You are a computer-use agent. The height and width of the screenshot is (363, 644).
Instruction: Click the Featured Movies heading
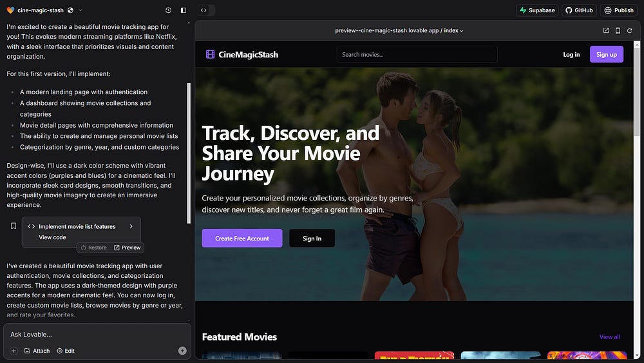240,337
